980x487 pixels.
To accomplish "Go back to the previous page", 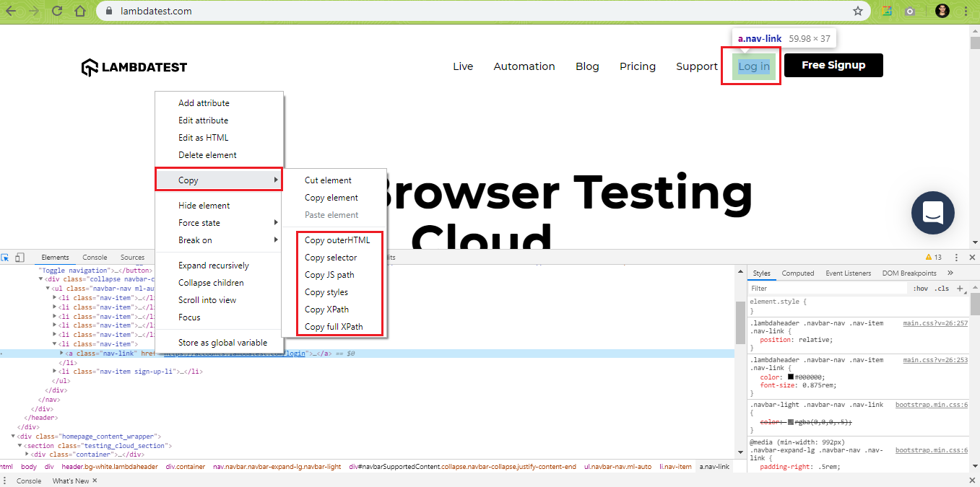I will tap(11, 11).
